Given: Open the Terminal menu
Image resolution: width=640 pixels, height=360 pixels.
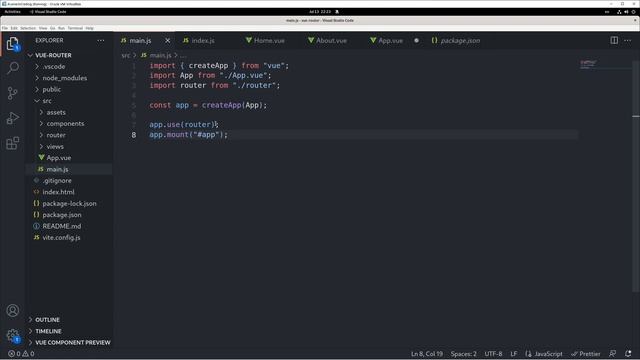Looking at the screenshot, I should pyautogui.click(x=75, y=28).
